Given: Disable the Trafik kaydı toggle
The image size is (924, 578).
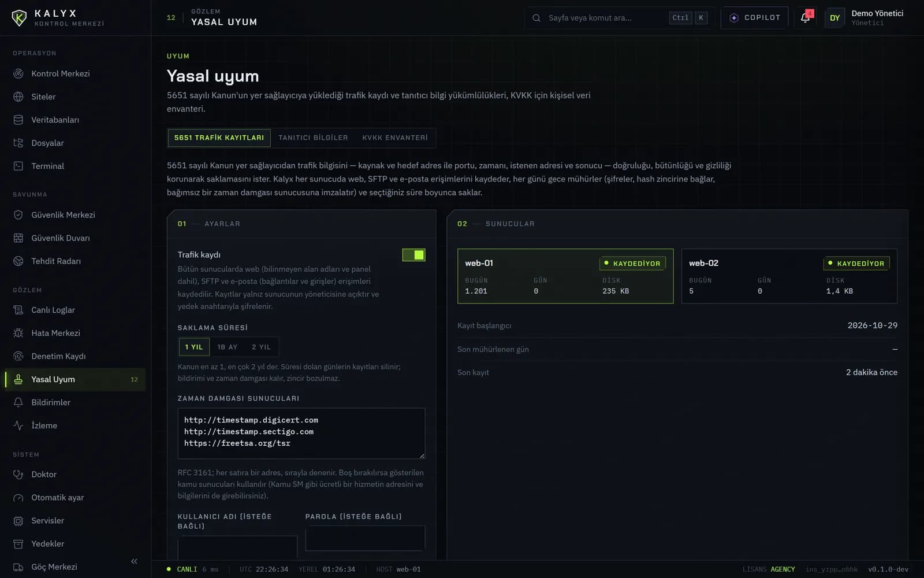Looking at the screenshot, I should [x=413, y=255].
